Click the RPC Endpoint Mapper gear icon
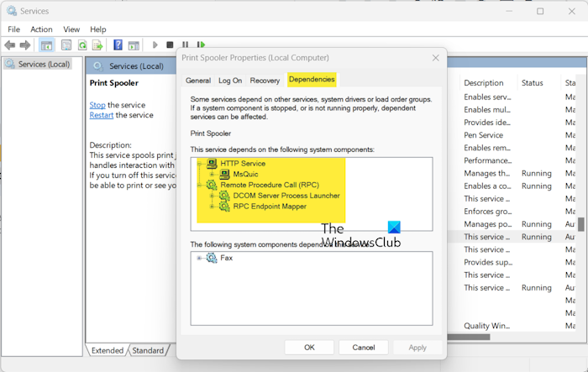 coord(224,207)
